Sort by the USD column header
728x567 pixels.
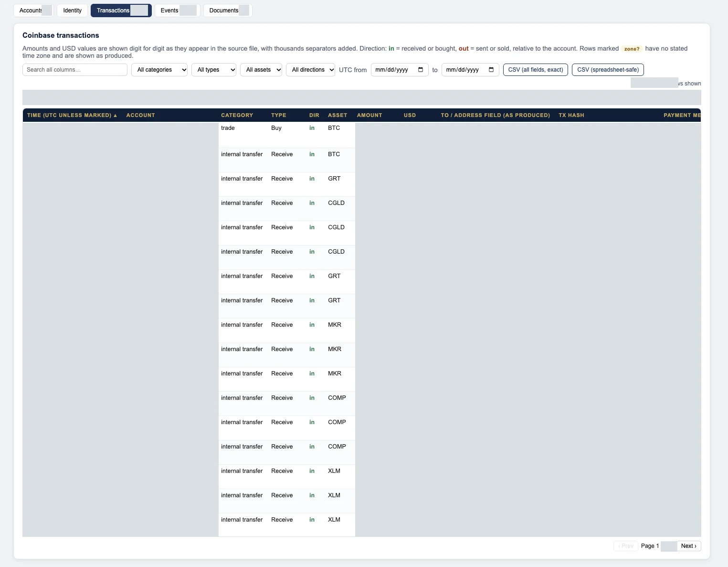point(410,115)
